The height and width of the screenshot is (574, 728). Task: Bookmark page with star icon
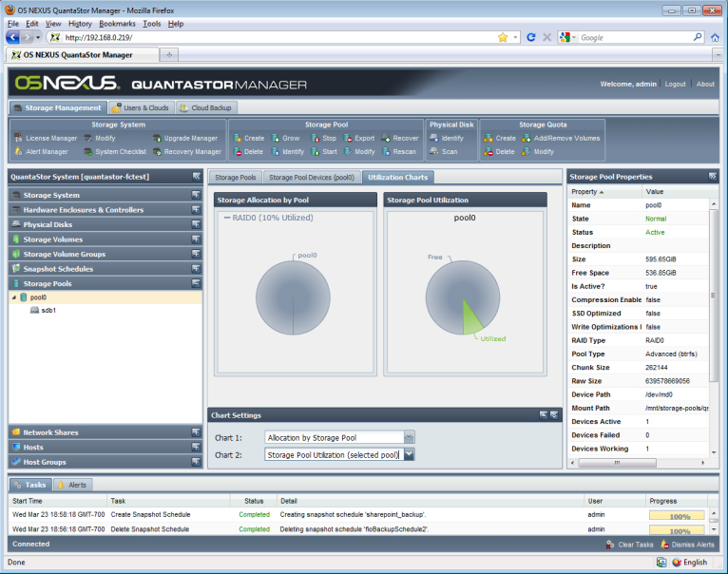[x=503, y=37]
